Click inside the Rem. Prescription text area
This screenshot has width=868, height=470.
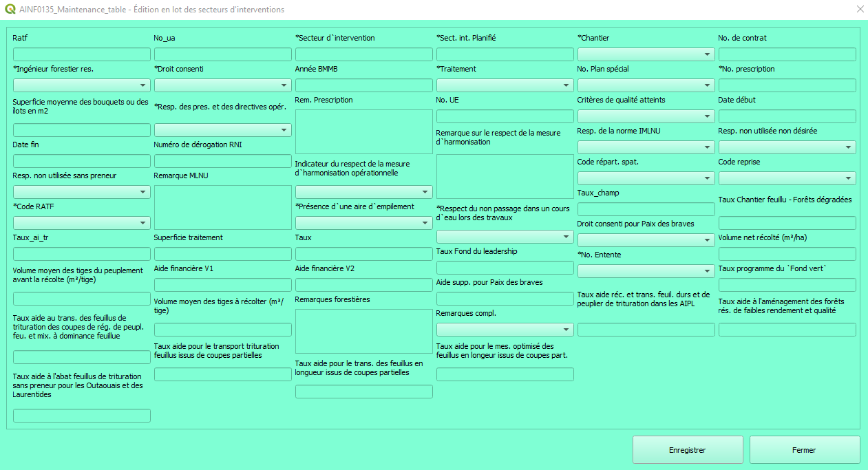pos(364,131)
